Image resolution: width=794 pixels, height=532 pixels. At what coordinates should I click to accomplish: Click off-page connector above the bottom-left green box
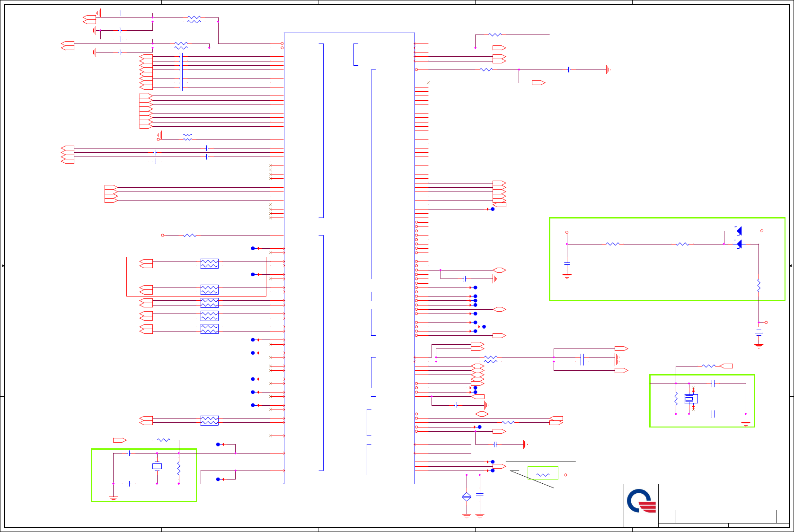tap(120, 440)
